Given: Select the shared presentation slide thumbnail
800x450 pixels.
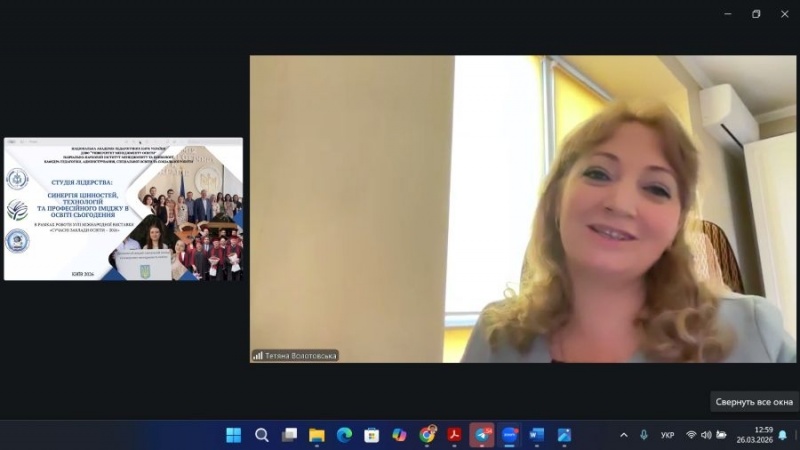Looking at the screenshot, I should (x=123, y=209).
